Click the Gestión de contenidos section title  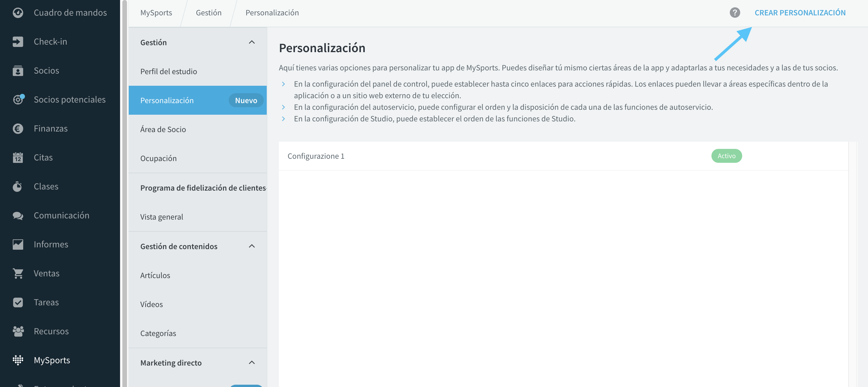(179, 246)
